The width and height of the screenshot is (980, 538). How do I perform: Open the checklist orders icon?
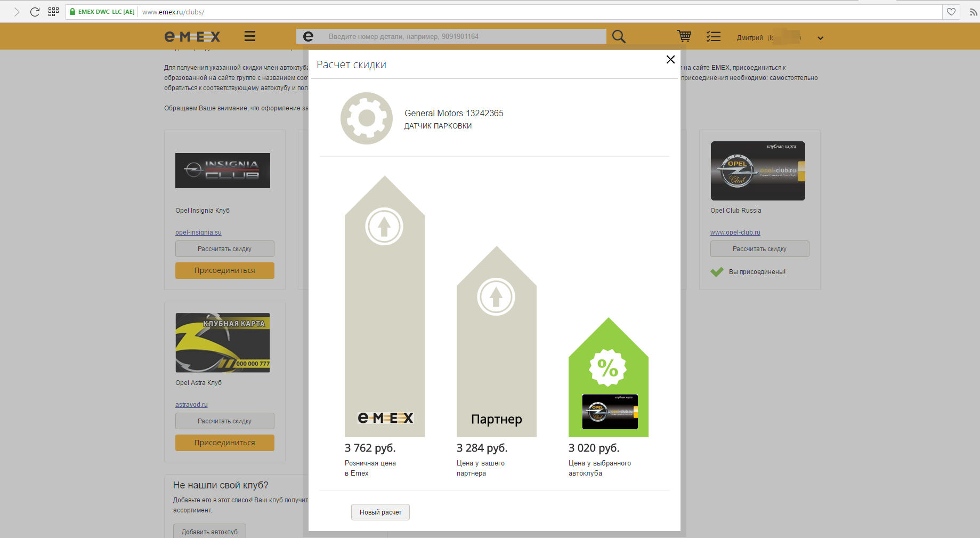[x=714, y=36]
